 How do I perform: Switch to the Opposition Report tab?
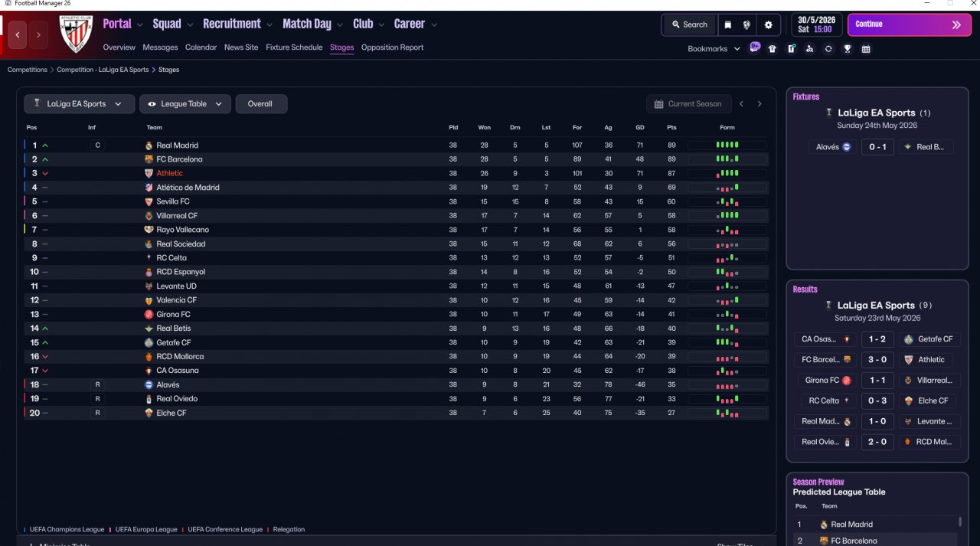point(392,47)
